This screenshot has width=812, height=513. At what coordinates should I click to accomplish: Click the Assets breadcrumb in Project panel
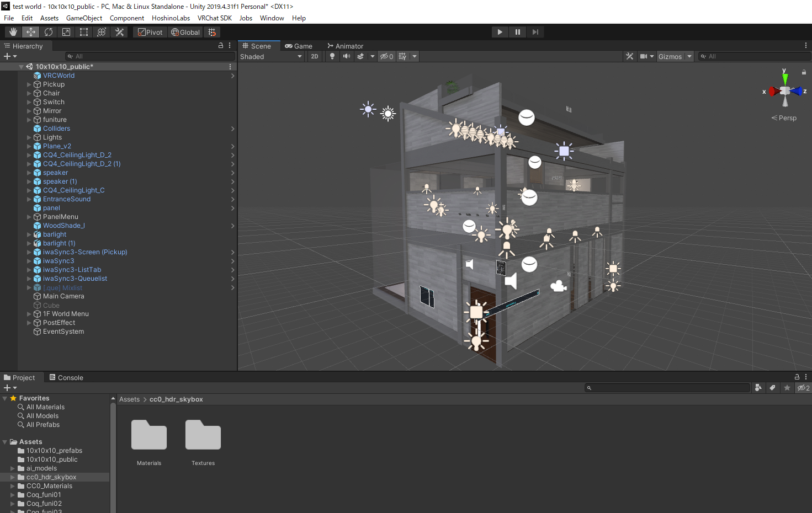pos(129,399)
